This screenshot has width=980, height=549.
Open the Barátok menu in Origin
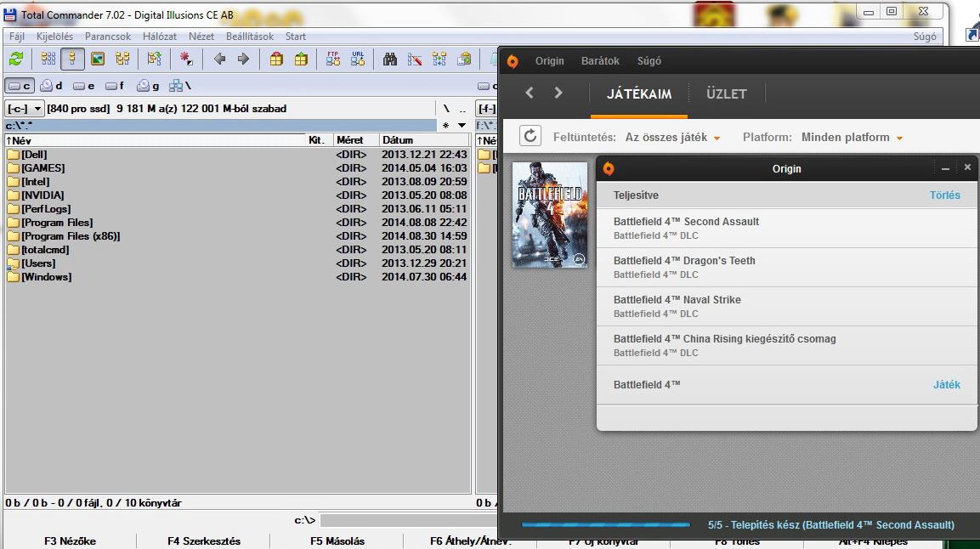[x=600, y=61]
